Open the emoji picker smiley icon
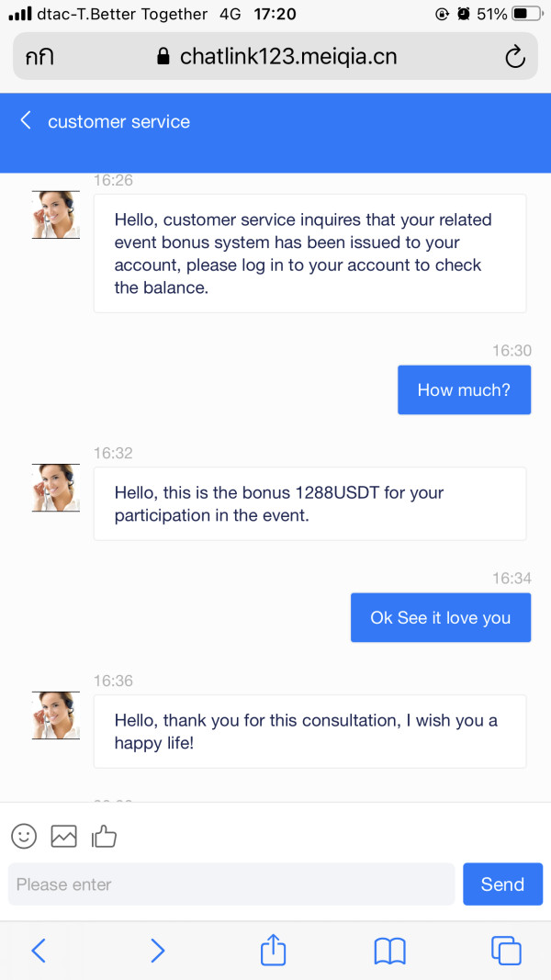 point(24,835)
